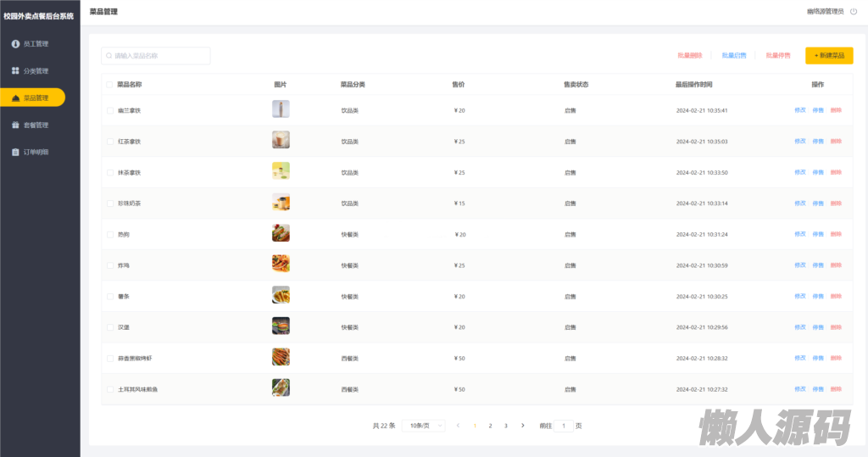Image resolution: width=868 pixels, height=457 pixels.
Task: Click the ¥15 price of 珍珠奶茶
Action: pyautogui.click(x=459, y=203)
